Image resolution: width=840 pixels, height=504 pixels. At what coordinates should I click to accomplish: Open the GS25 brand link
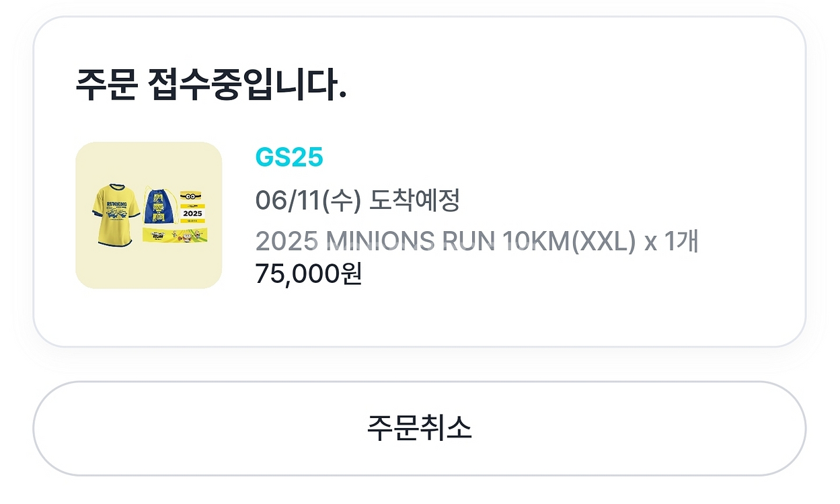pos(289,158)
